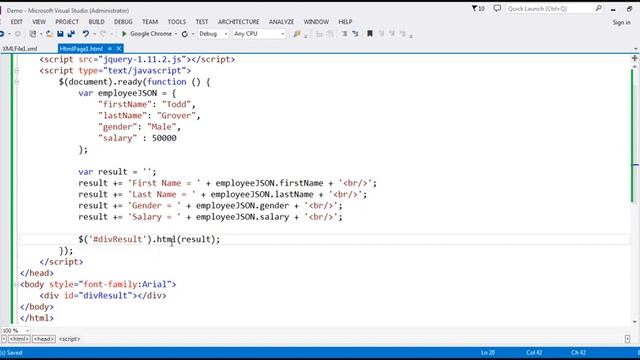This screenshot has height=360, width=640.
Task: Open the Debug configuration dropdown
Action: click(x=213, y=34)
